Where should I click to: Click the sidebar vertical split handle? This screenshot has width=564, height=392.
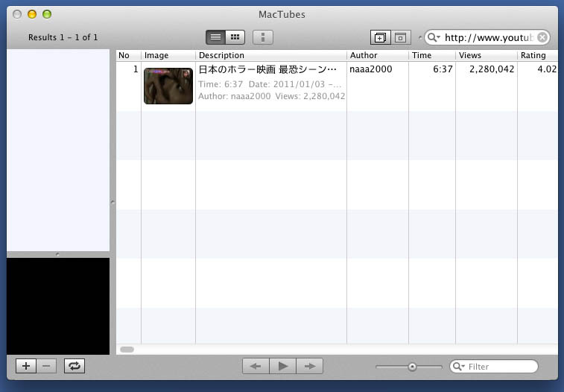(x=113, y=203)
